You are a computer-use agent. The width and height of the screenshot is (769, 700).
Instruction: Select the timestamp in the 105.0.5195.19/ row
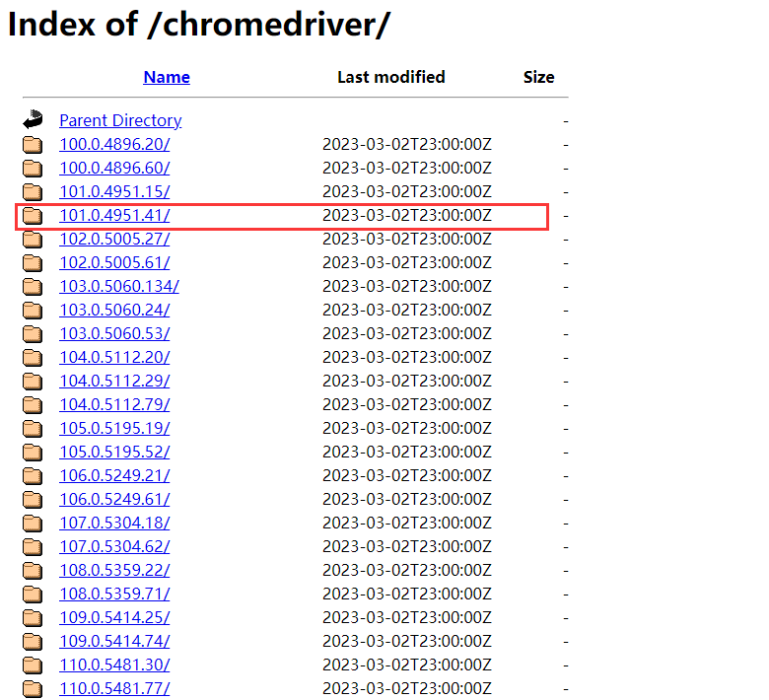(406, 428)
